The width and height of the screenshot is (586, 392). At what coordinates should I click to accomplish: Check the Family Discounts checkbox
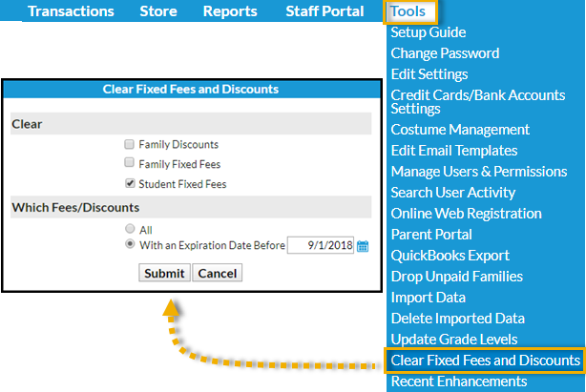[129, 144]
